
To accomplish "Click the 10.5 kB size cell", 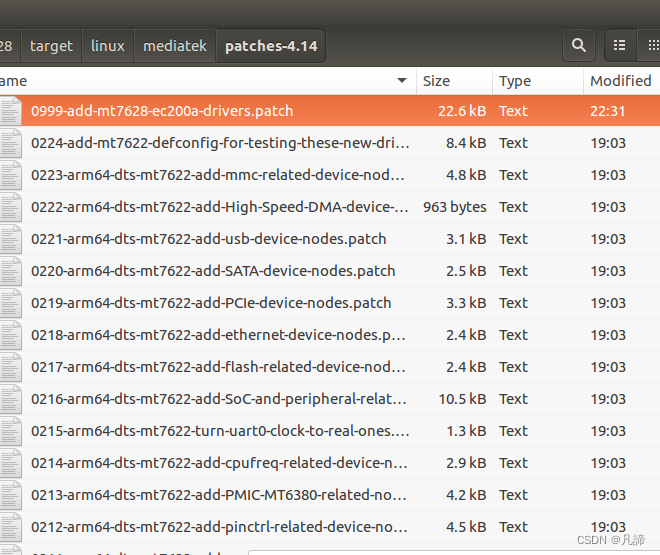I will (x=462, y=399).
